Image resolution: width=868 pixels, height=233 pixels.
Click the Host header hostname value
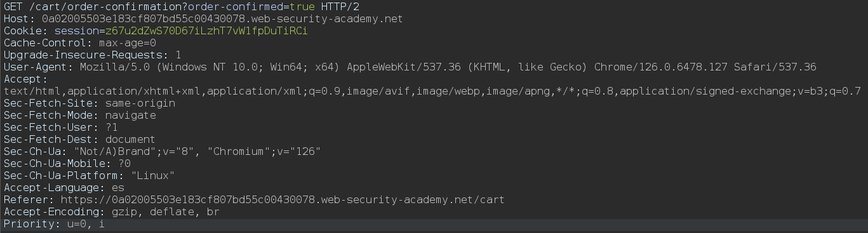[x=222, y=19]
